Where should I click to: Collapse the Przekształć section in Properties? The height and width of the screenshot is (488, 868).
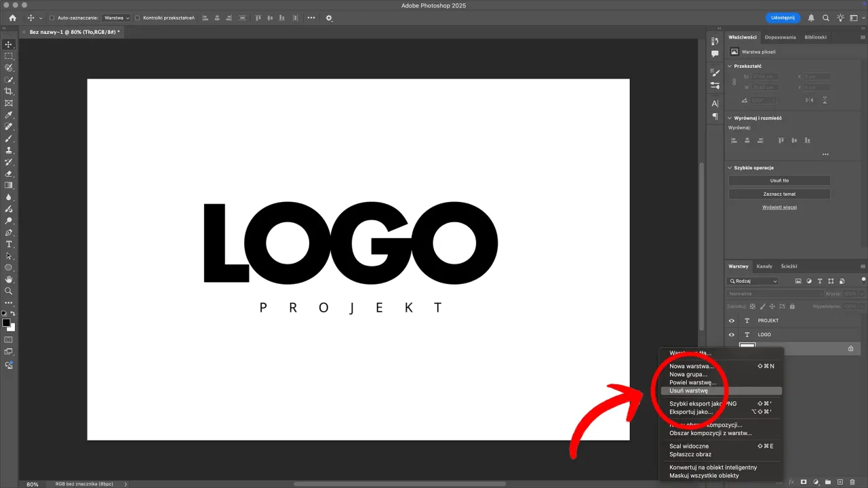tap(731, 66)
